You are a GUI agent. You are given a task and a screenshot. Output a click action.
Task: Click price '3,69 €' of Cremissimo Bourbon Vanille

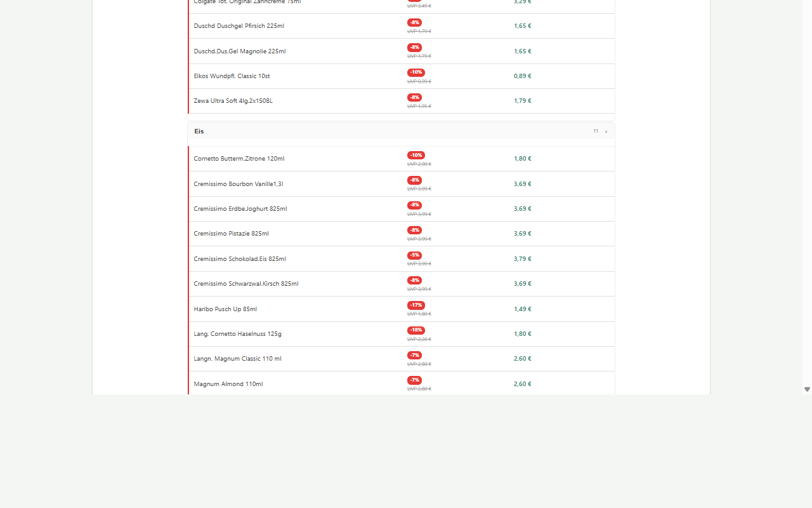coord(523,184)
